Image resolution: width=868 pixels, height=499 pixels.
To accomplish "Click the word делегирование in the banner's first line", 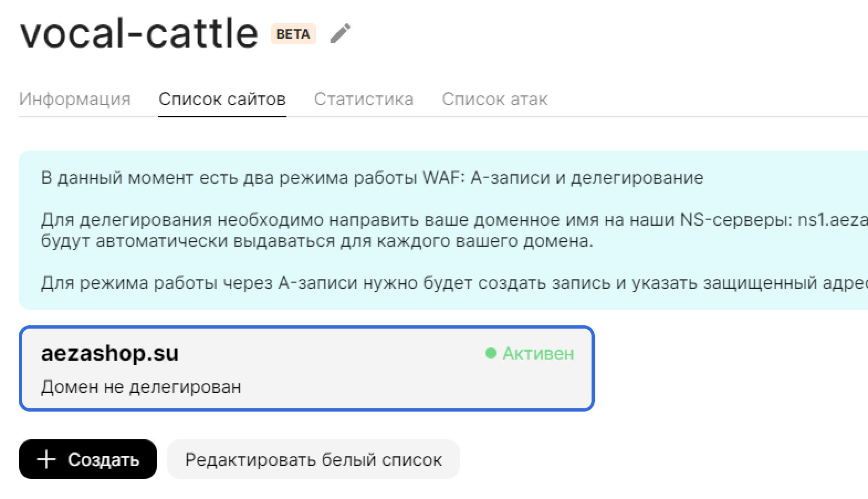I will 637,178.
